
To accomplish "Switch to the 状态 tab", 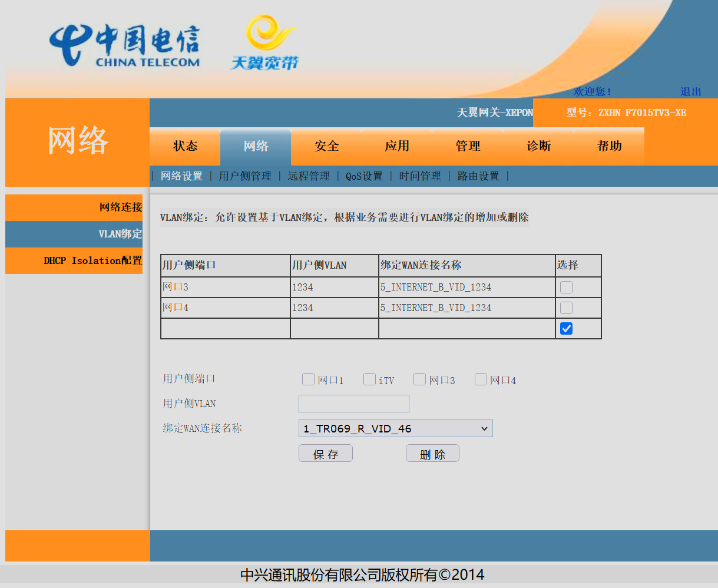I will (185, 146).
